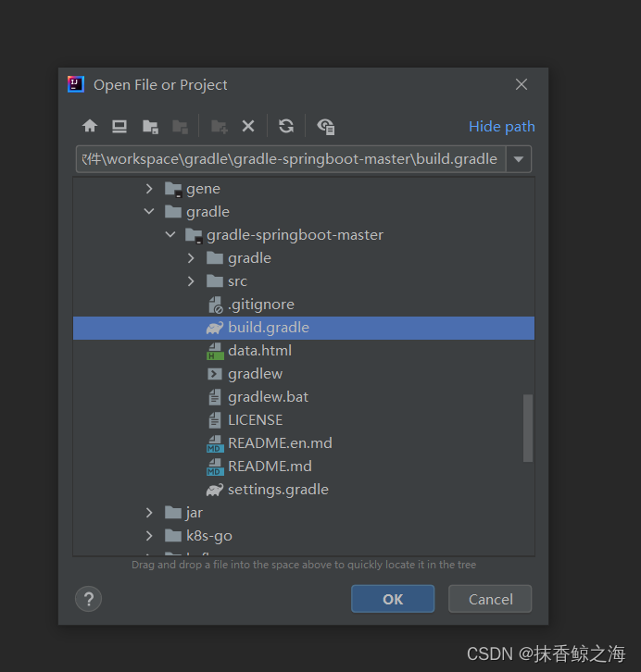This screenshot has height=672, width=641.
Task: Select the .gitignore file
Action: (304, 305)
